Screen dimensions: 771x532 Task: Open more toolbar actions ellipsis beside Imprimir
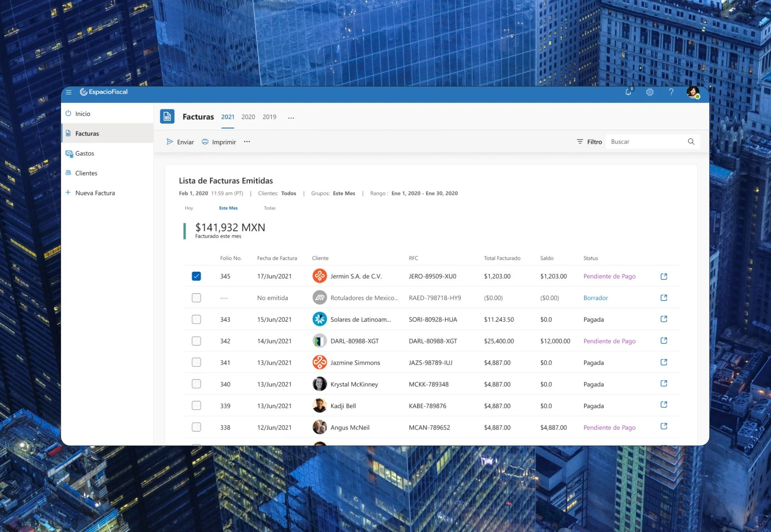247,142
